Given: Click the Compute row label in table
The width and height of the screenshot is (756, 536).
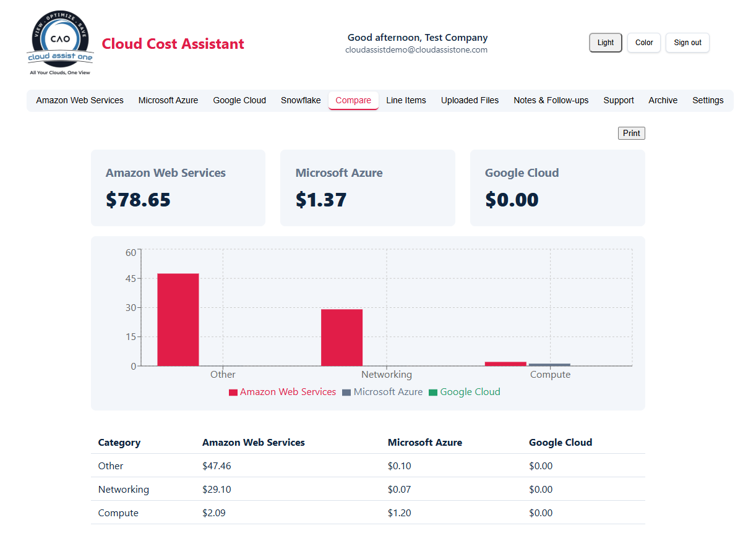Looking at the screenshot, I should point(118,513).
